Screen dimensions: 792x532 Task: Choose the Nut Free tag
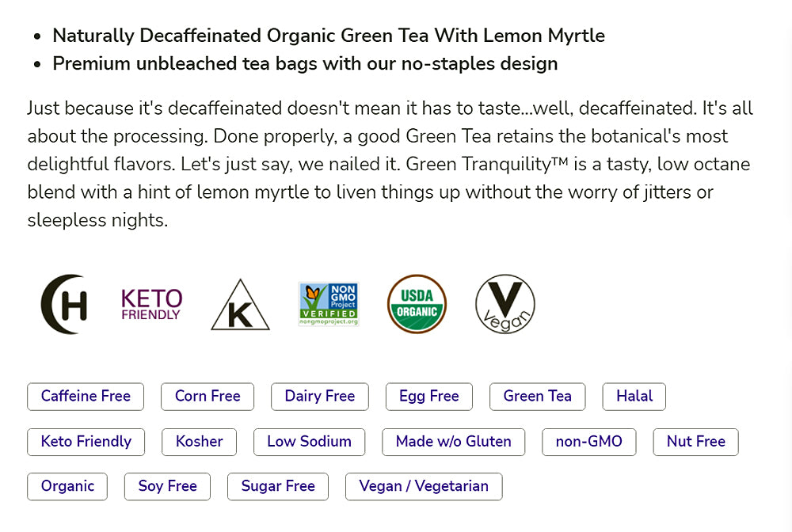coord(696,442)
